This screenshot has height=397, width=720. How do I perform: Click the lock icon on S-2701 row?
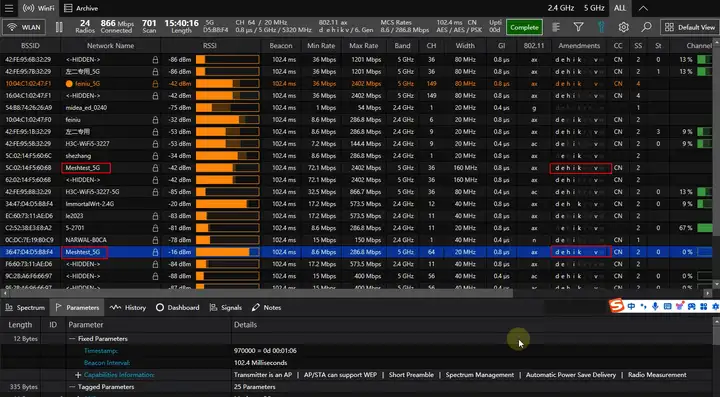click(x=155, y=228)
